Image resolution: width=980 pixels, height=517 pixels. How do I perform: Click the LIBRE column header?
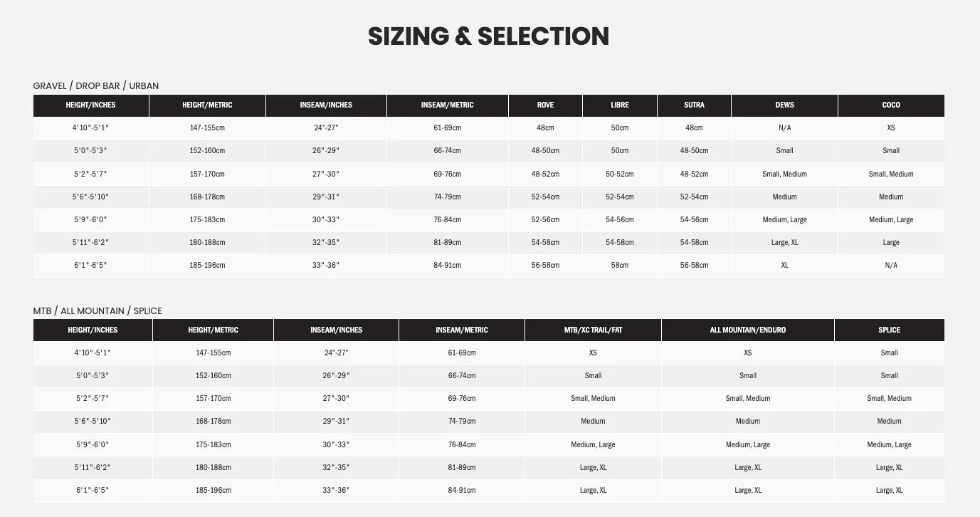click(620, 105)
